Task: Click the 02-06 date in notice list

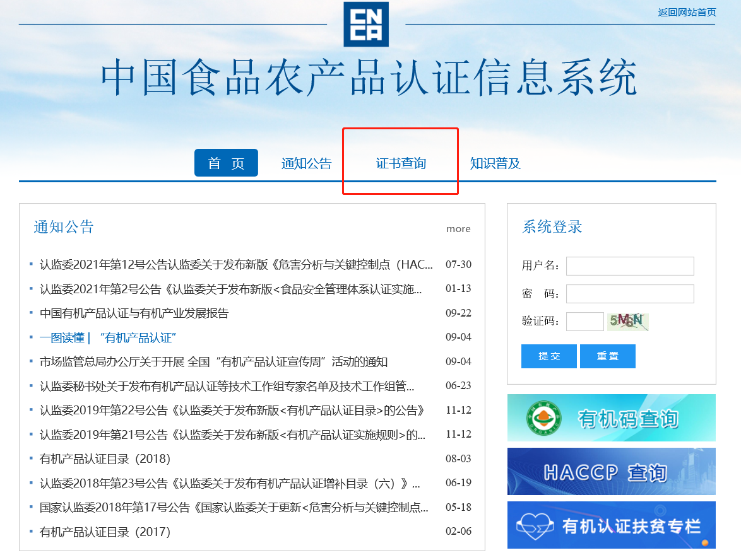Action: (458, 531)
